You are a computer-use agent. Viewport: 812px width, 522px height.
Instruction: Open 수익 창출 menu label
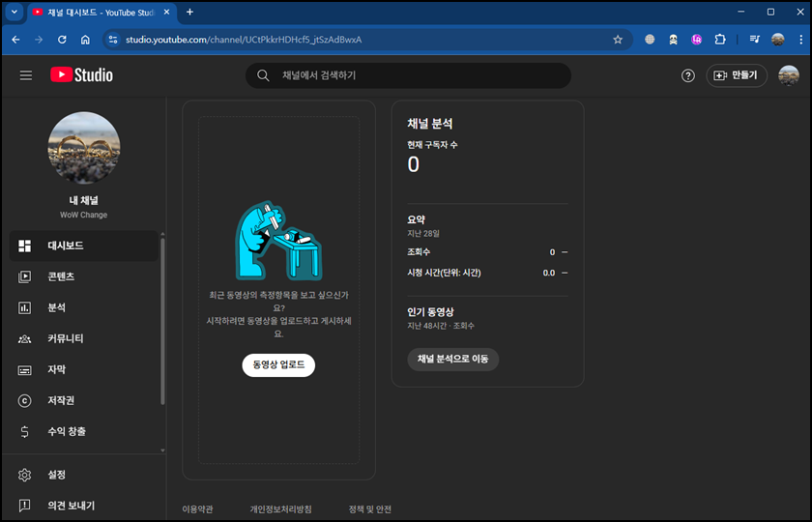click(x=67, y=431)
